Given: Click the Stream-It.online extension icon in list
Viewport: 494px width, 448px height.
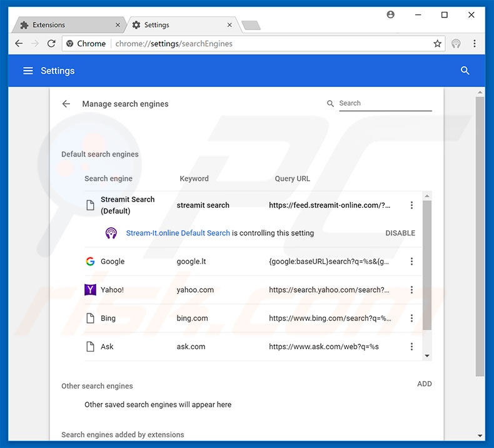Looking at the screenshot, I should pyautogui.click(x=111, y=233).
